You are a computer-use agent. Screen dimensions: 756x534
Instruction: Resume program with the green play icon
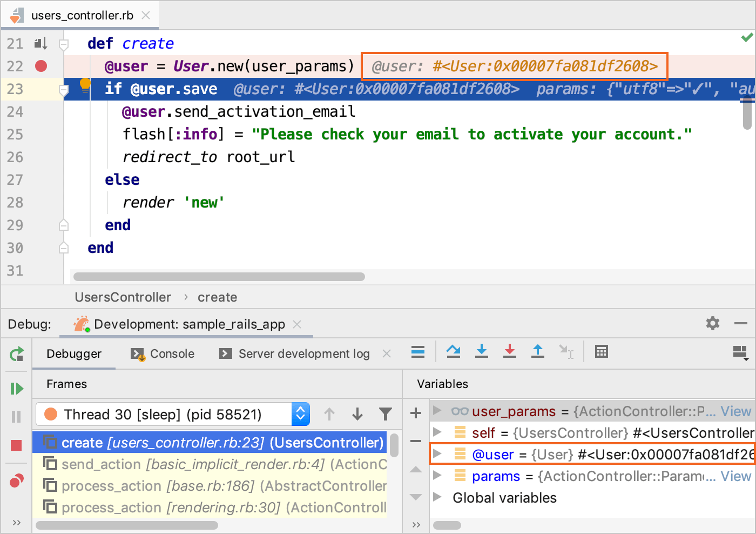(x=16, y=389)
